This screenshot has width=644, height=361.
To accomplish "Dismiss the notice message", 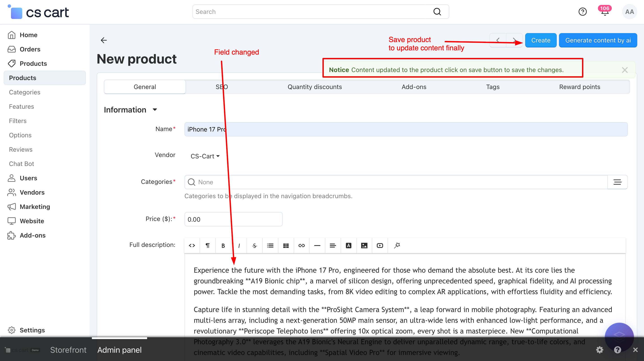I will 625,70.
